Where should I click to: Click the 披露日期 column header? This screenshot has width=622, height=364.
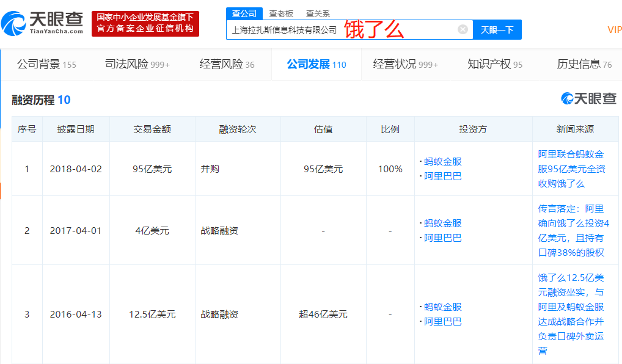pyautogui.click(x=76, y=129)
